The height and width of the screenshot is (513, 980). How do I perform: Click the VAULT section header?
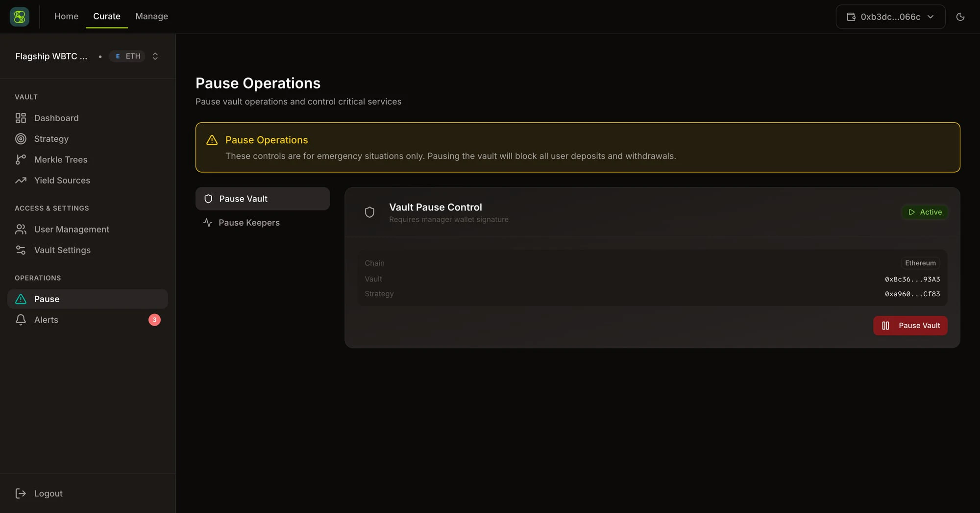tap(26, 97)
